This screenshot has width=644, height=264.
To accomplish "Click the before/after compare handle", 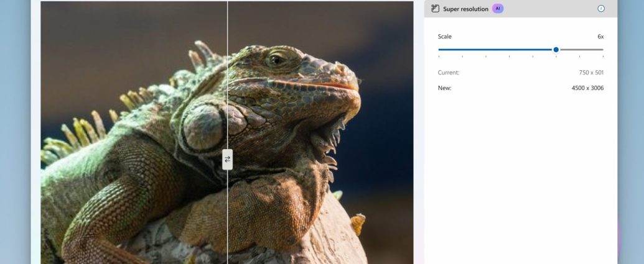I will pyautogui.click(x=227, y=159).
